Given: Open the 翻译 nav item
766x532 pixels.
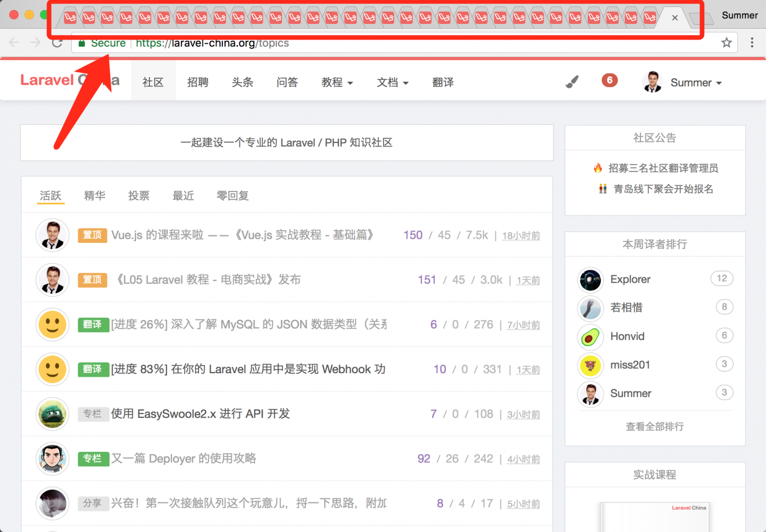Looking at the screenshot, I should coord(443,82).
